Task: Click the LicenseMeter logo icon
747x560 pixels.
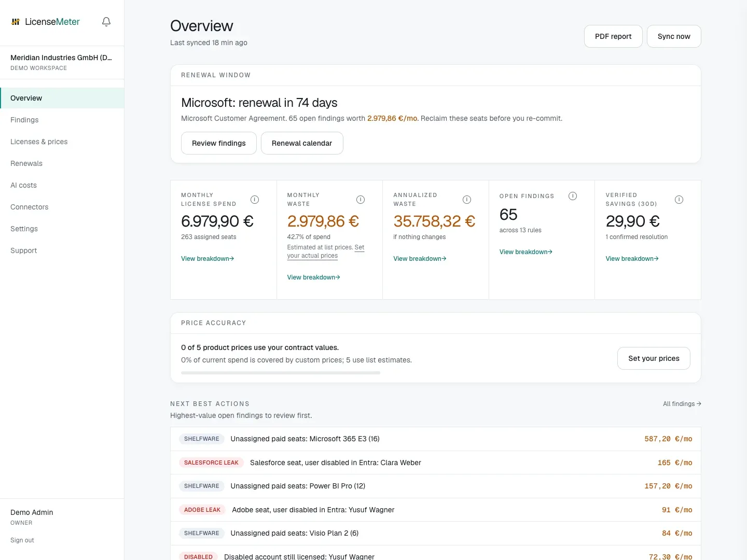Action: 16,22
